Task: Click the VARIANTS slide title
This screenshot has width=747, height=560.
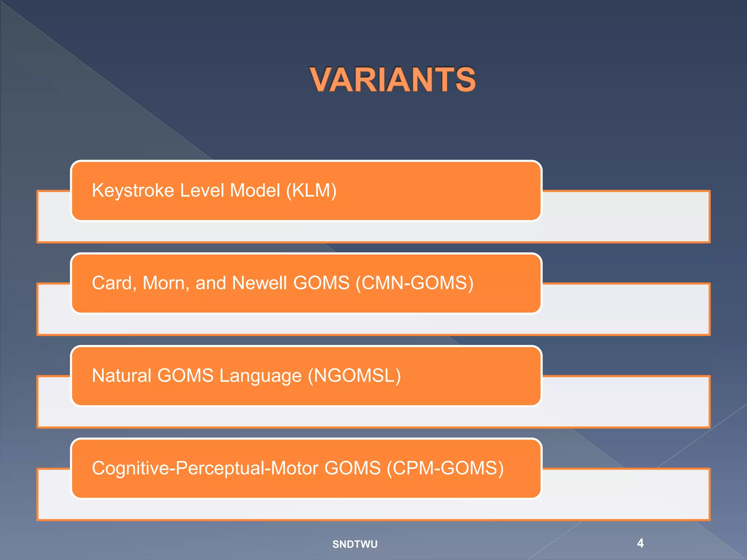Action: (x=392, y=79)
